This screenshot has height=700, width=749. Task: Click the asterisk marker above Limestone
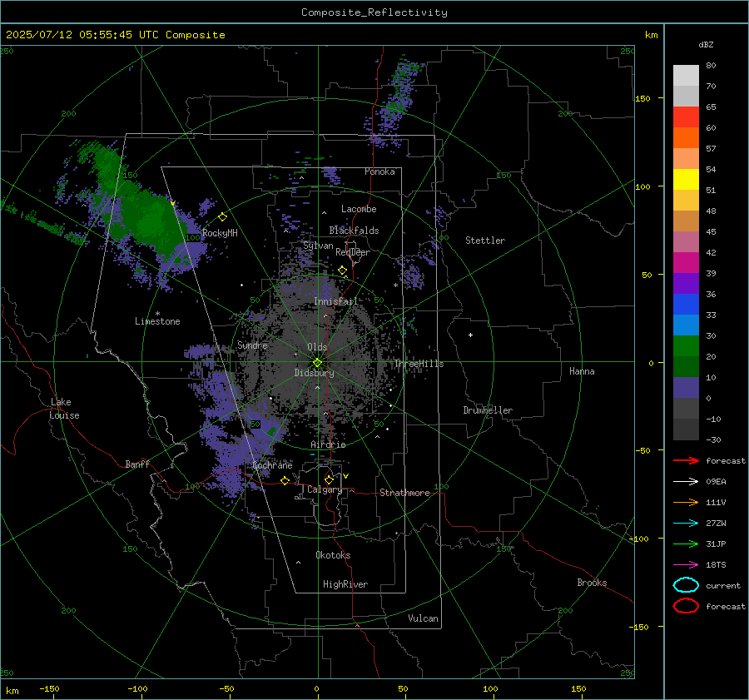pyautogui.click(x=157, y=314)
